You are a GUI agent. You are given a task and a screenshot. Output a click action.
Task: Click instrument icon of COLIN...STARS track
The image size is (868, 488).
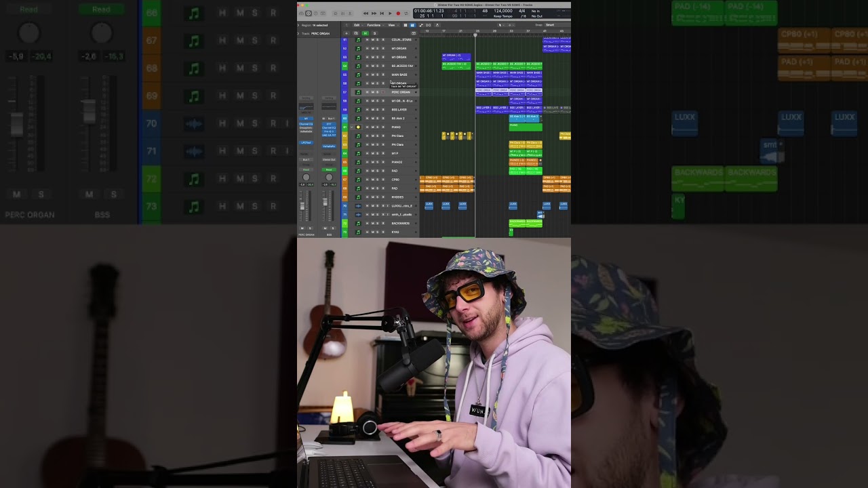pos(358,39)
